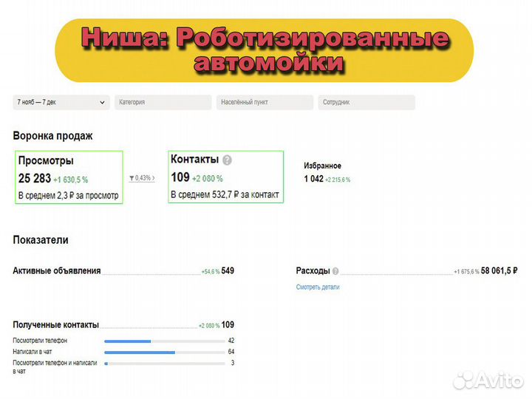Click the Посмотрели телефон count 42
The image size is (532, 399).
pyautogui.click(x=231, y=341)
